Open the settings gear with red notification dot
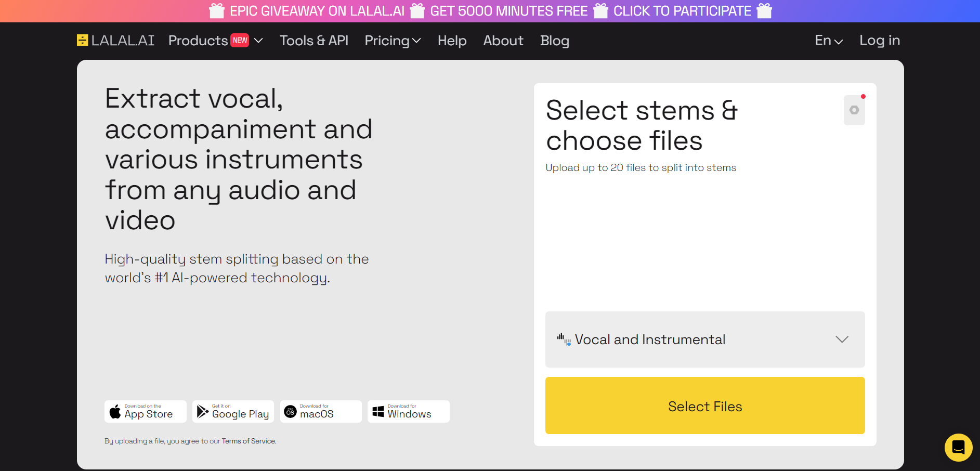980x471 pixels. [854, 110]
